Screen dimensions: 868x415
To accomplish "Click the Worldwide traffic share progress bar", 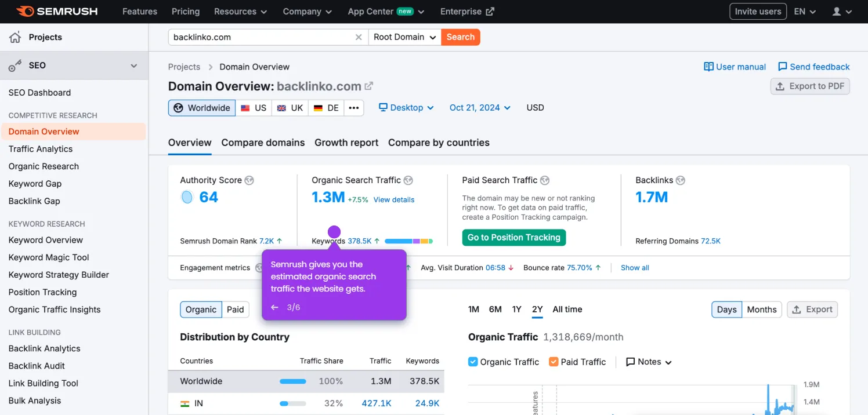I will pos(292,381).
